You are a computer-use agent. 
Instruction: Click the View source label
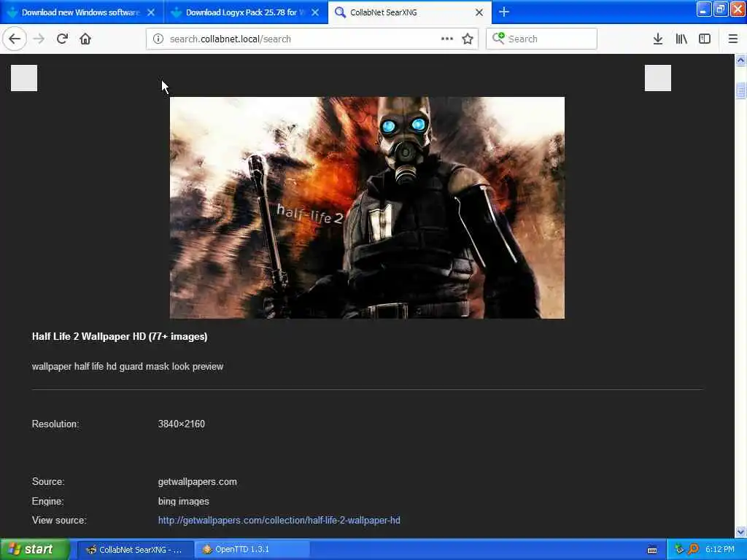point(59,521)
